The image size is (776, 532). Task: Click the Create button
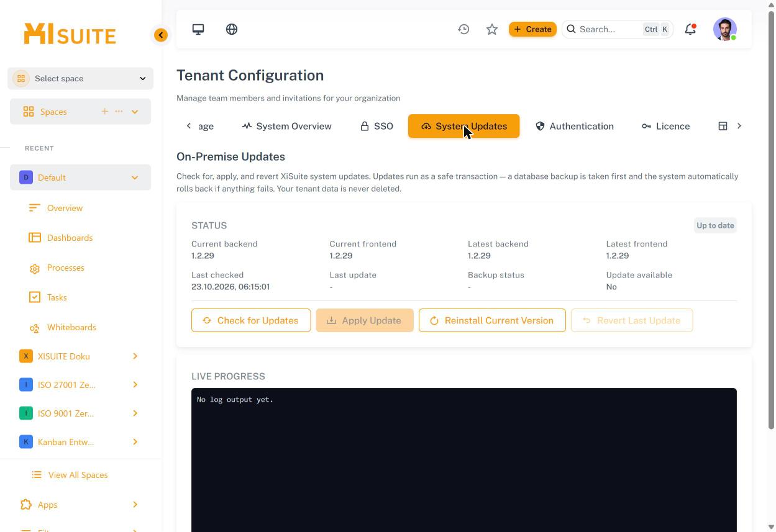pos(532,29)
